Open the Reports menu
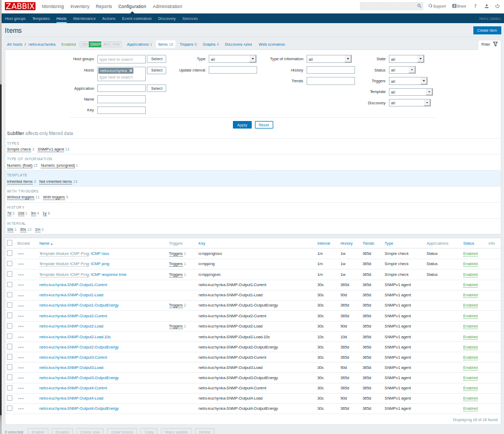 coord(104,6)
